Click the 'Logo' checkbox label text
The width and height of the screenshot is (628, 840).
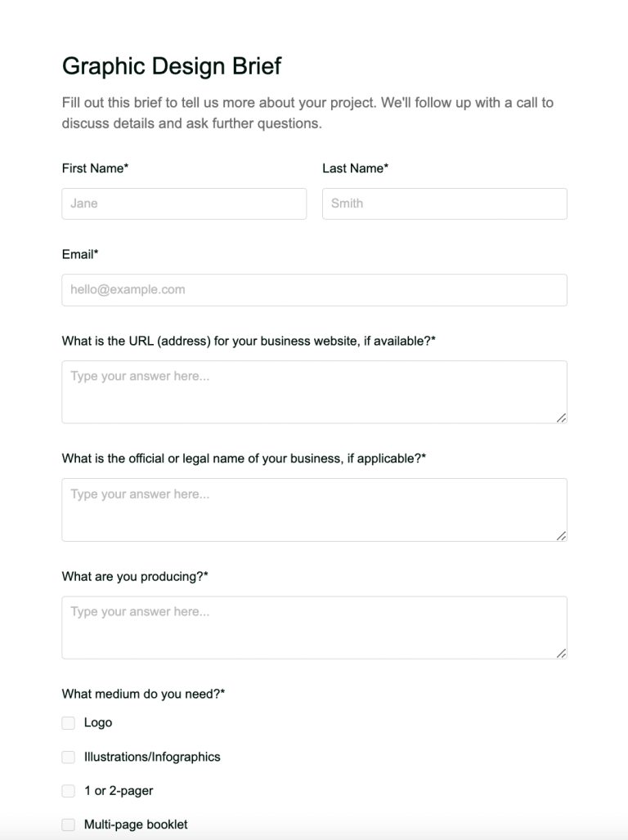98,722
